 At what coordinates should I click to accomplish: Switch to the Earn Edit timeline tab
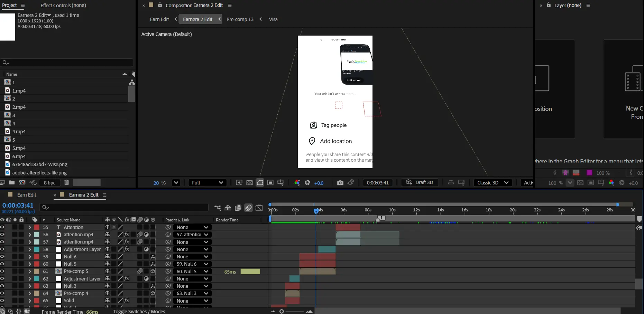click(x=27, y=195)
